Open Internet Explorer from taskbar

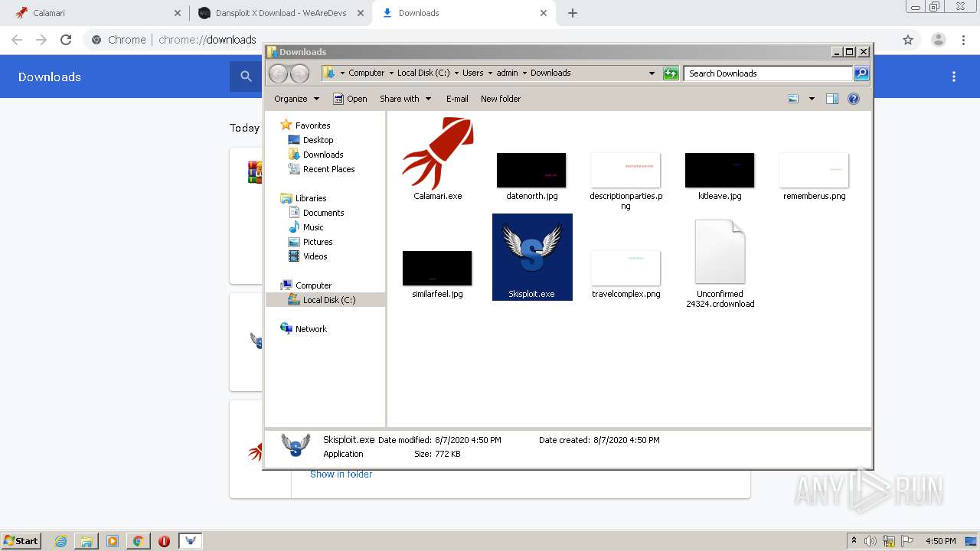coord(60,541)
